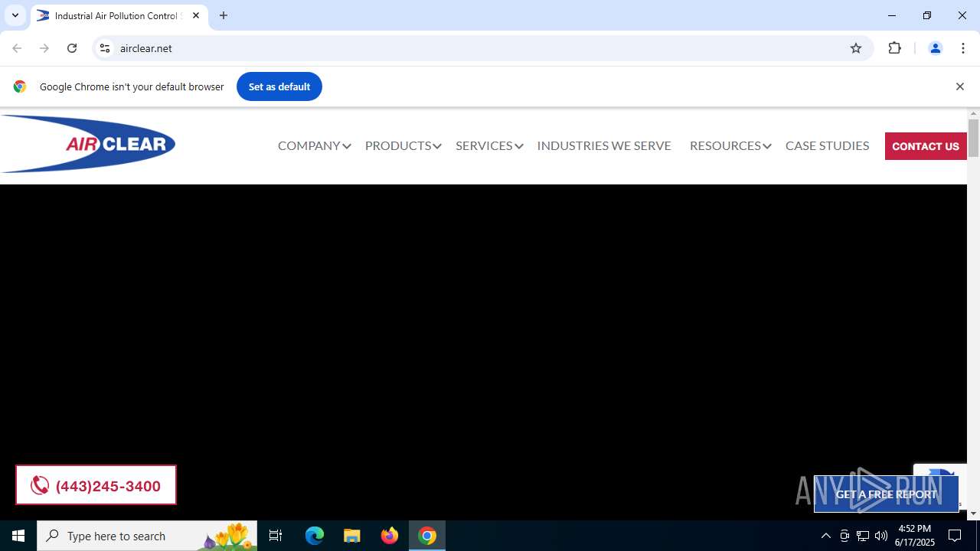Open the clock showing 4:52 PM

915,536
